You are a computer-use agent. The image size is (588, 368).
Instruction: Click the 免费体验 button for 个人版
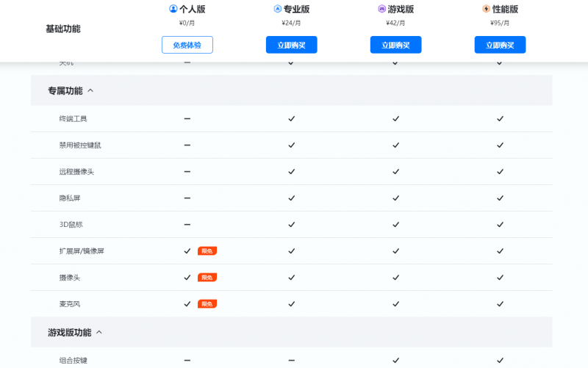tap(187, 45)
